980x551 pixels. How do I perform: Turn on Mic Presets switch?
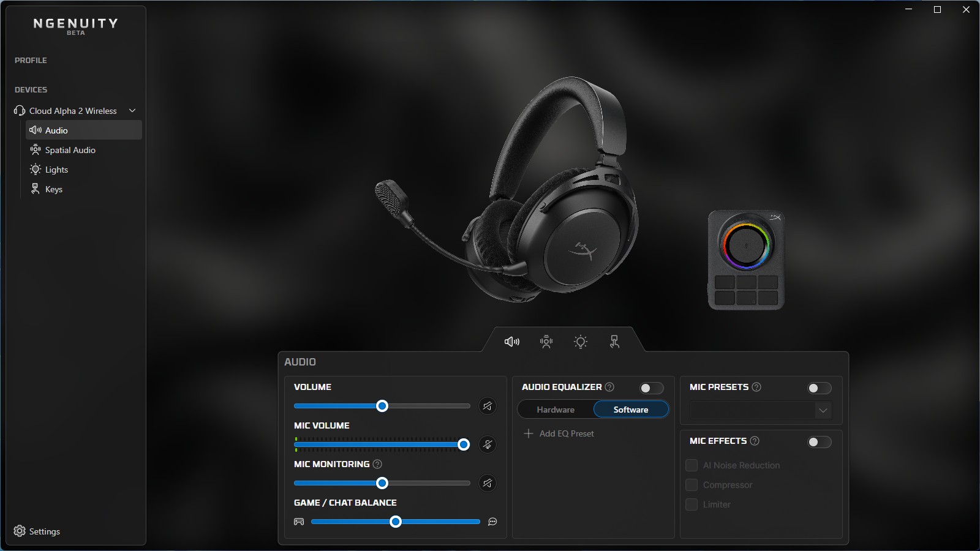[819, 388]
